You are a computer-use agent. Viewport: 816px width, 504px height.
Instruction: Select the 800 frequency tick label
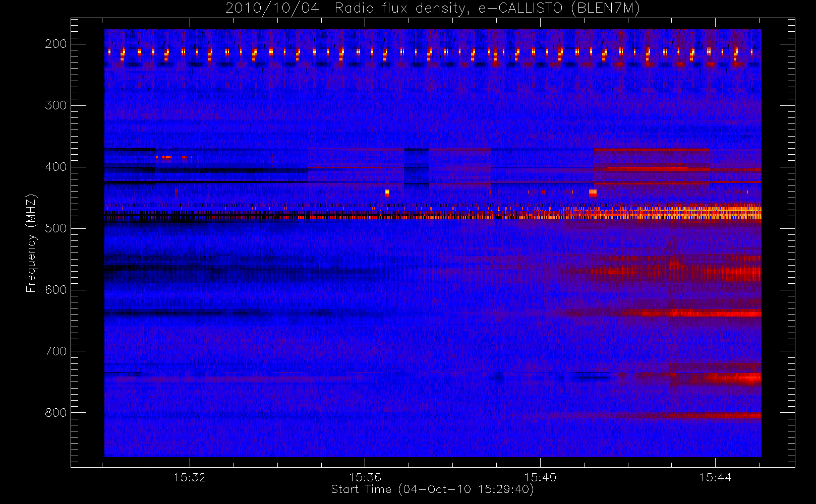coord(56,413)
